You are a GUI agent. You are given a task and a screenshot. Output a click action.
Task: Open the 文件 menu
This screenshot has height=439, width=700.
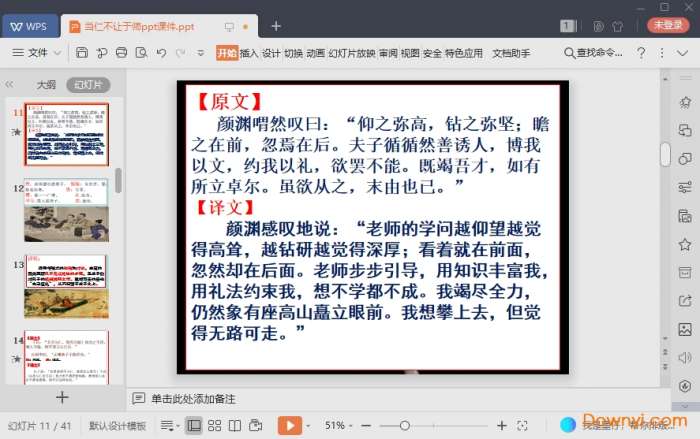pyautogui.click(x=38, y=53)
